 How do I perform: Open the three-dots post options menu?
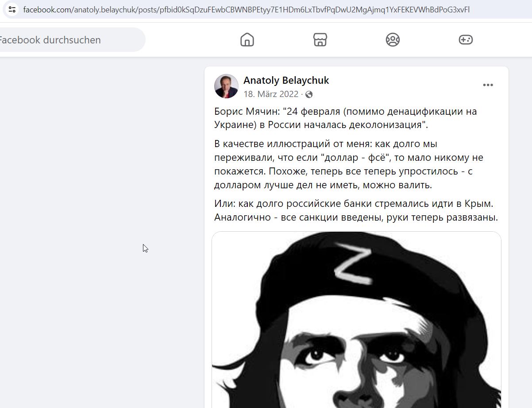(488, 85)
